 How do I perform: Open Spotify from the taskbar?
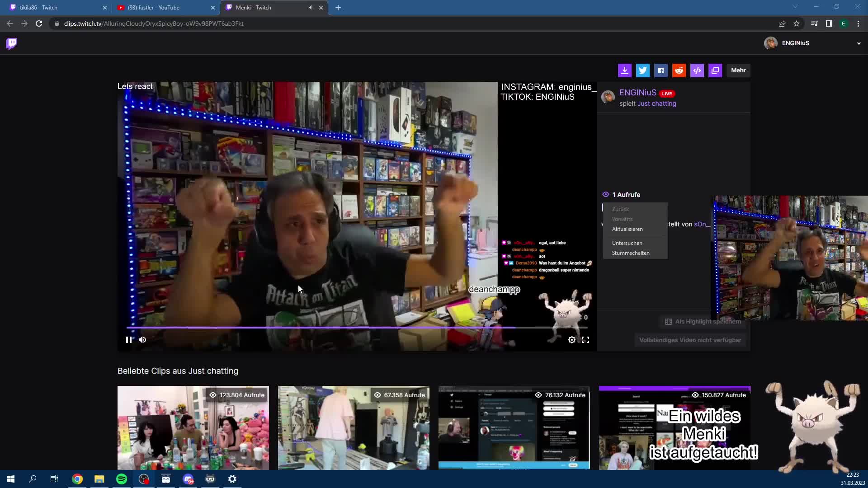pyautogui.click(x=122, y=479)
